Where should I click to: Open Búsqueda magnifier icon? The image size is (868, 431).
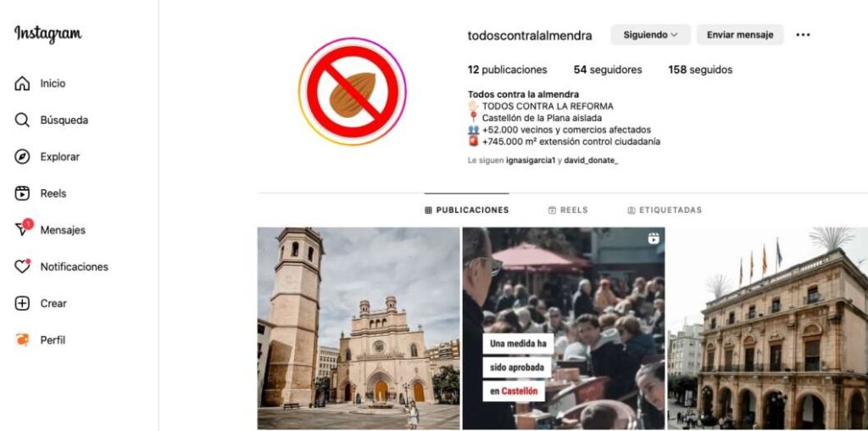point(22,120)
